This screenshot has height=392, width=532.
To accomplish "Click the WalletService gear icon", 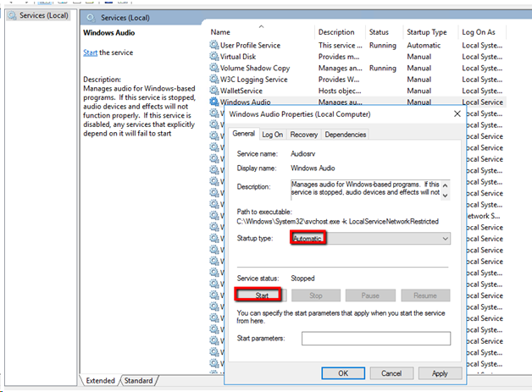I will (214, 91).
